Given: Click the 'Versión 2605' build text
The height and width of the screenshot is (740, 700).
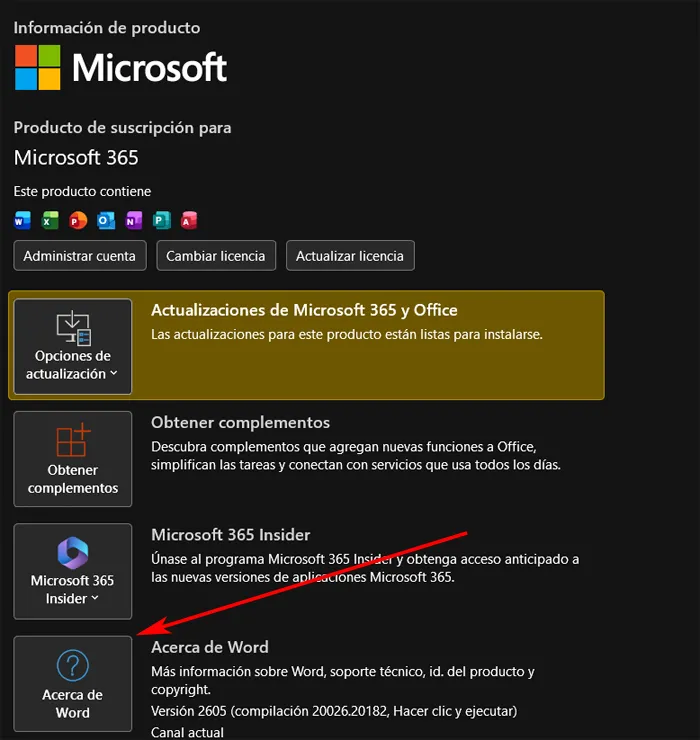Looking at the screenshot, I should (x=334, y=711).
